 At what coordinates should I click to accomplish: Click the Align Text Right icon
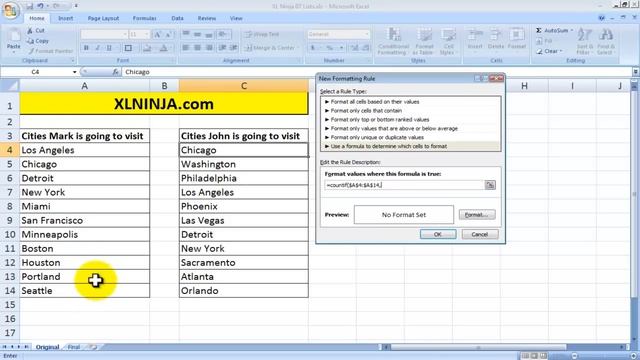point(209,48)
